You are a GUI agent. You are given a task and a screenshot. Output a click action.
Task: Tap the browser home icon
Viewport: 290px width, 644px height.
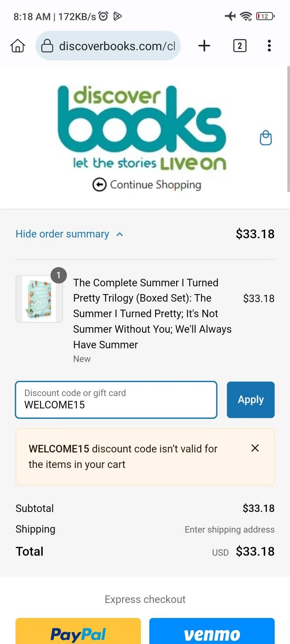click(18, 46)
